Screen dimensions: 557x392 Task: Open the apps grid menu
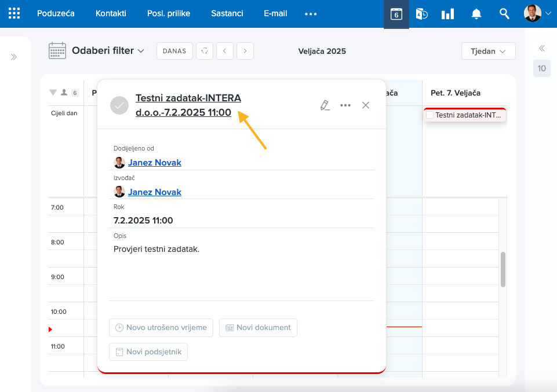pyautogui.click(x=14, y=14)
